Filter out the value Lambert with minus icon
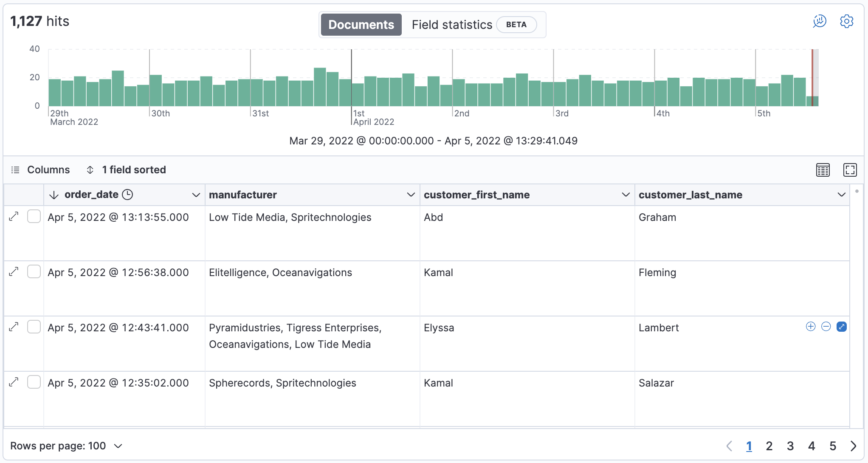 tap(826, 327)
